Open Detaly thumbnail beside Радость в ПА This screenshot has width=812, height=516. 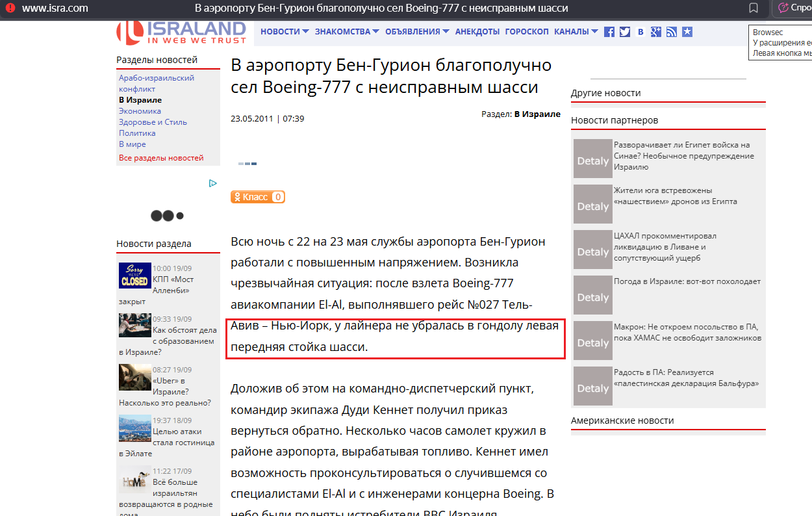(592, 386)
